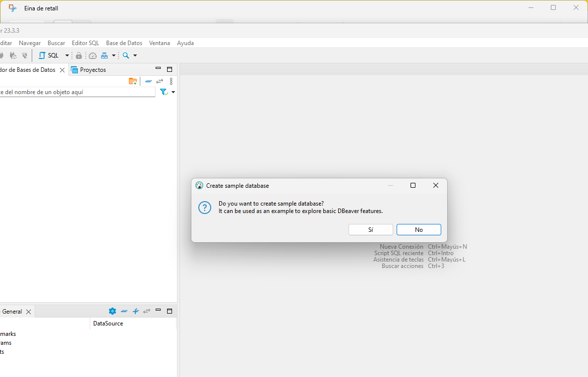Toggle link with editor arrows in database navigator
Viewport: 588px width, 377px height.
(x=160, y=81)
